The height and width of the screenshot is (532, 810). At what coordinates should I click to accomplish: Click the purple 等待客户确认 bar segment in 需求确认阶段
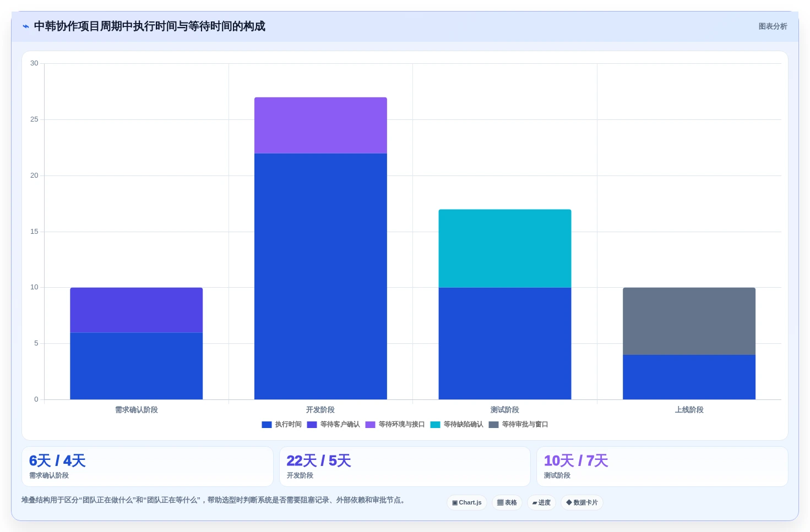click(136, 310)
